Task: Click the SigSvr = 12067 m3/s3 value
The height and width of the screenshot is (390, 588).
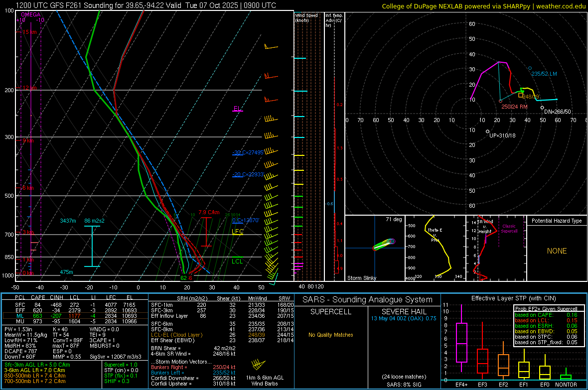Action: 116,357
